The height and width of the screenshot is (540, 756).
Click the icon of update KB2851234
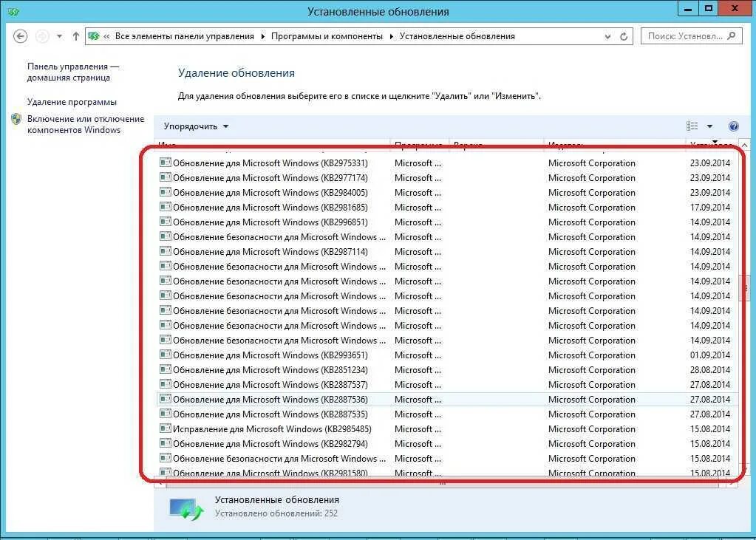[x=166, y=369]
